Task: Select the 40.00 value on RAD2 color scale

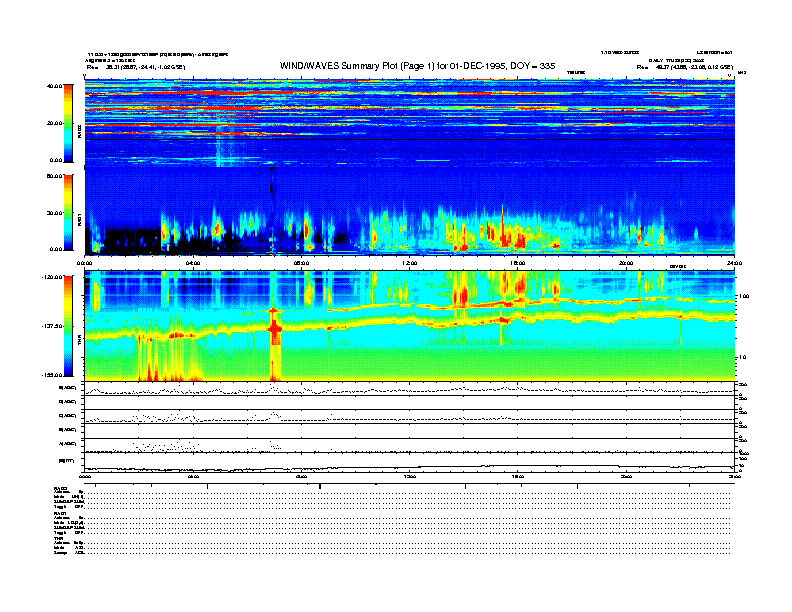Action: coord(54,86)
